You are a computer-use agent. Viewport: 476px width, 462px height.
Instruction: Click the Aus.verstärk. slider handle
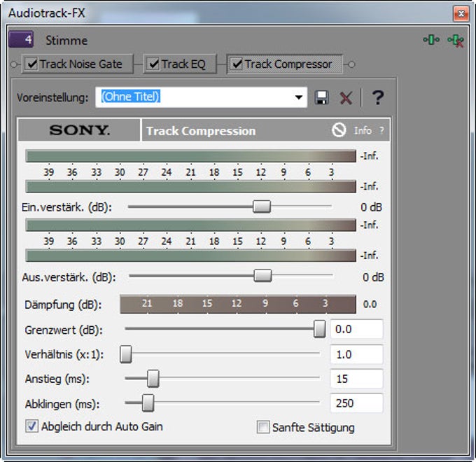[262, 276]
